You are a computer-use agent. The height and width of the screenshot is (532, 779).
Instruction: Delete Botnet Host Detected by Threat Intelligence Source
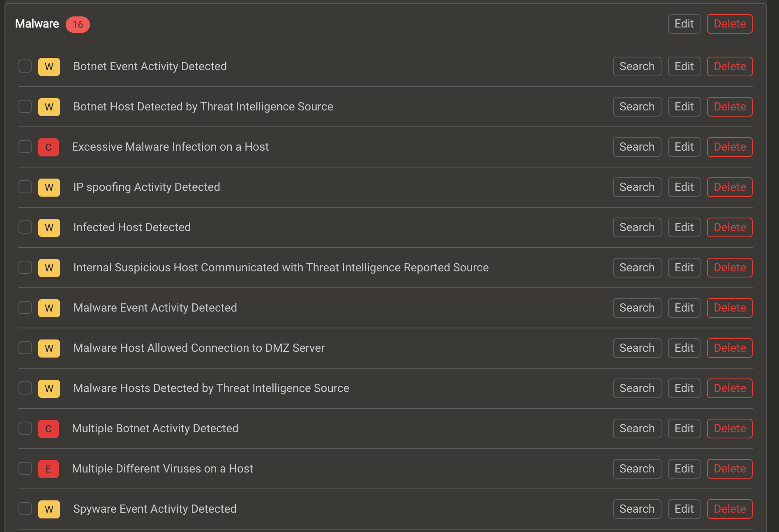[x=730, y=107]
